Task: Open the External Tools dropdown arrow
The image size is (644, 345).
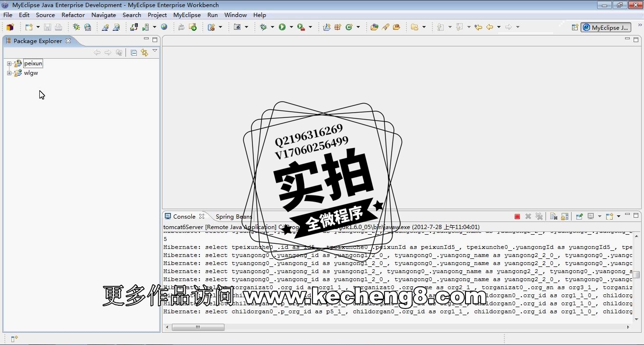Action: click(310, 27)
